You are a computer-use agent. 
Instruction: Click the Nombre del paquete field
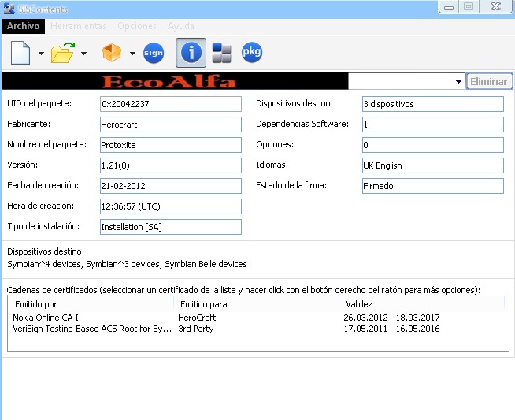(x=171, y=145)
